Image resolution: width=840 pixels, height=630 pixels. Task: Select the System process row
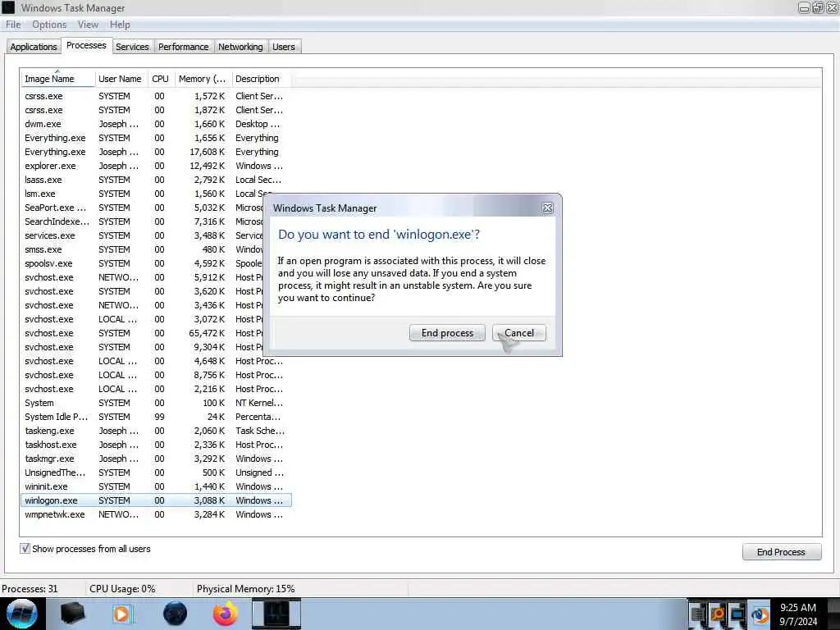tap(156, 403)
